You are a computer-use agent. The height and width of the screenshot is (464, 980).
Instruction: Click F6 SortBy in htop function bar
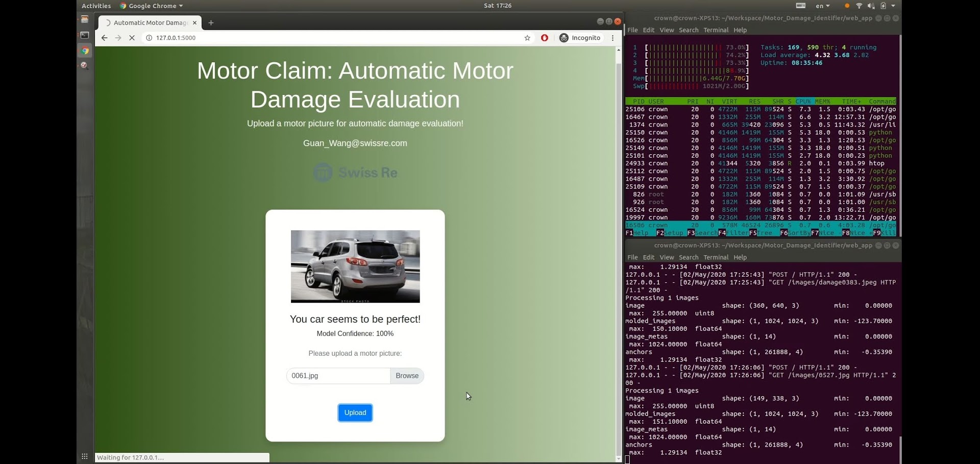coord(795,233)
